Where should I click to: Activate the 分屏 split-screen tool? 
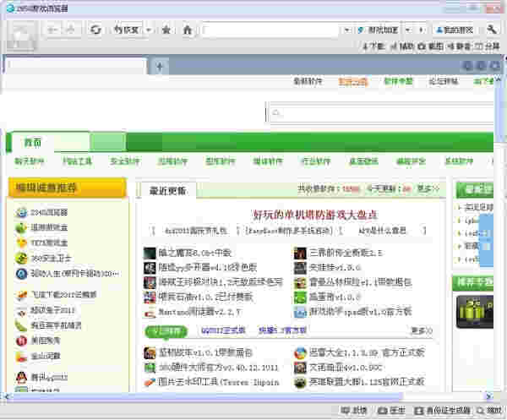pos(488,46)
